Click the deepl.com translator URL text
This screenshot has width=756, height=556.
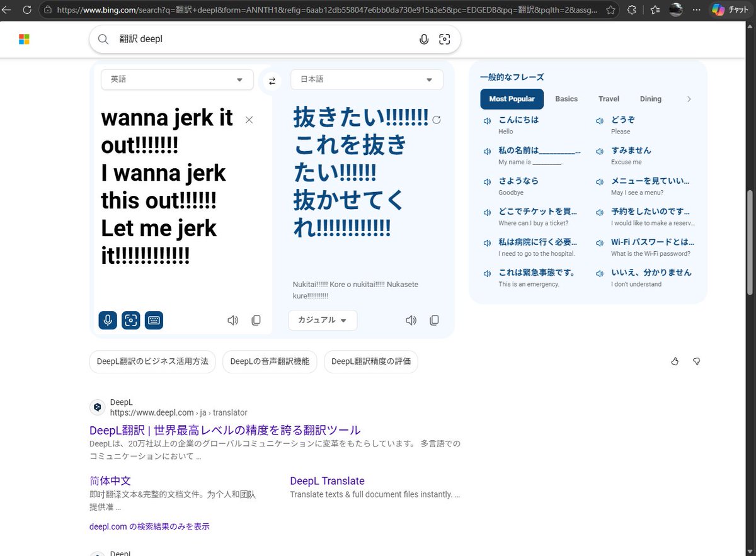click(x=178, y=412)
